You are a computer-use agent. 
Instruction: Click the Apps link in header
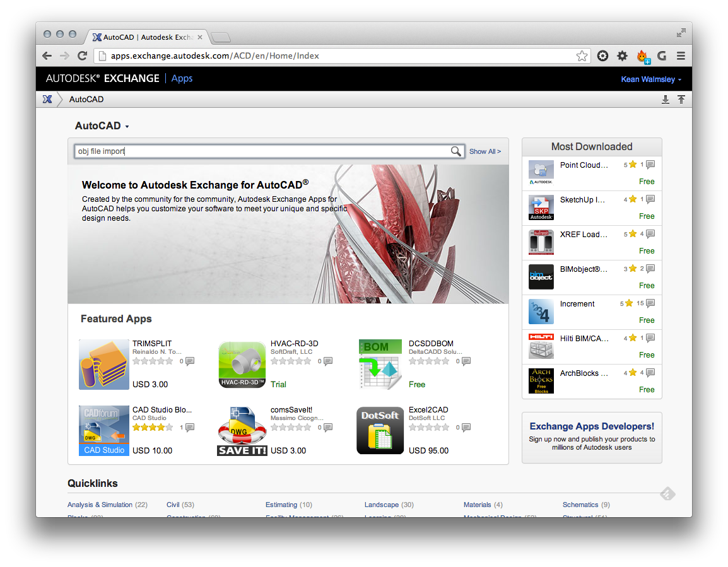(182, 79)
